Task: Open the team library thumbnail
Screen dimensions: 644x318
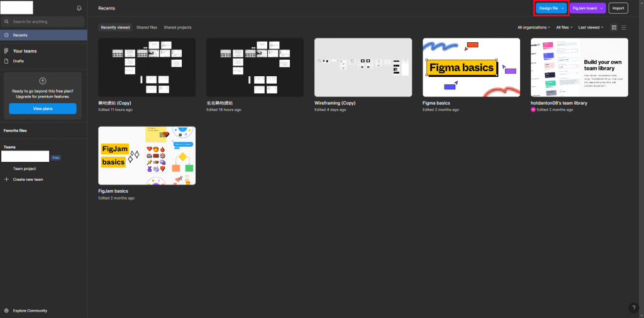Action: pyautogui.click(x=579, y=67)
